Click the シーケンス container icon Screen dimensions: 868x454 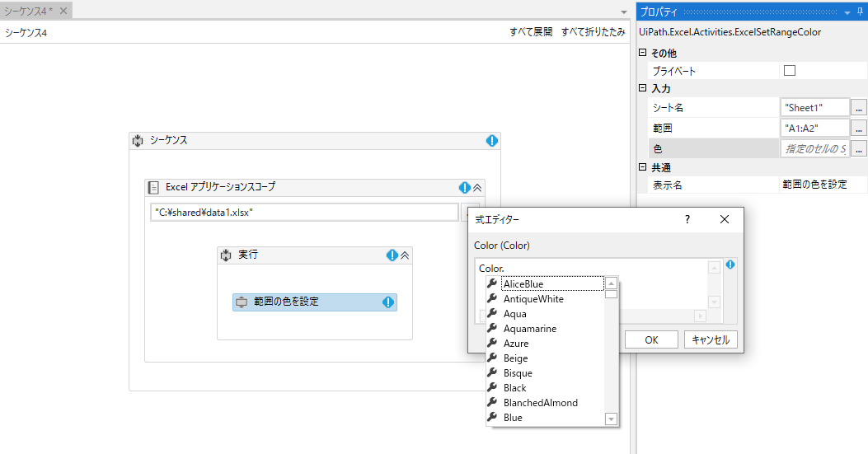coord(138,141)
